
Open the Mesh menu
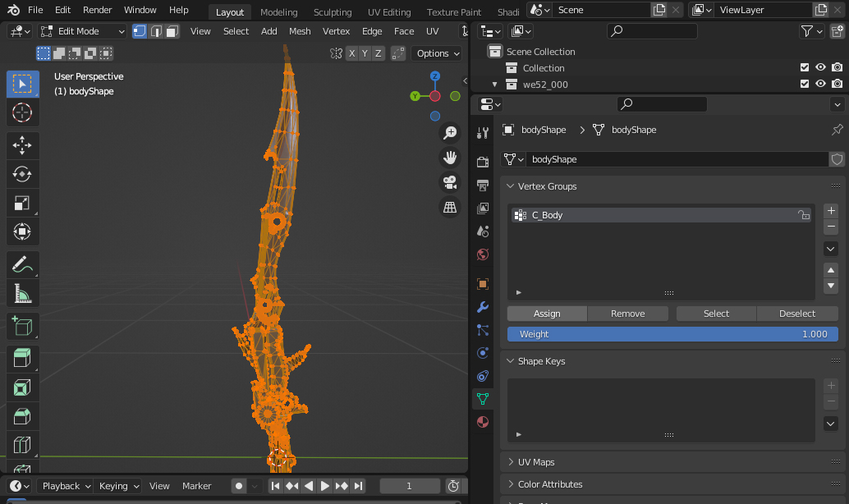pos(300,31)
